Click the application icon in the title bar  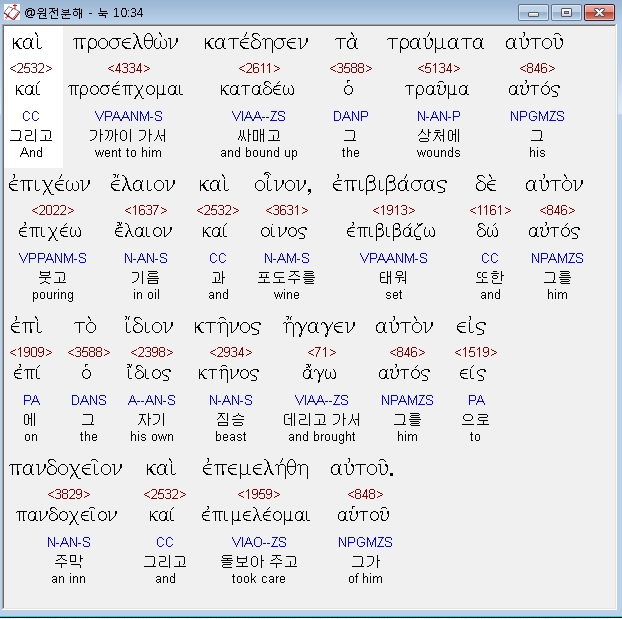12,12
